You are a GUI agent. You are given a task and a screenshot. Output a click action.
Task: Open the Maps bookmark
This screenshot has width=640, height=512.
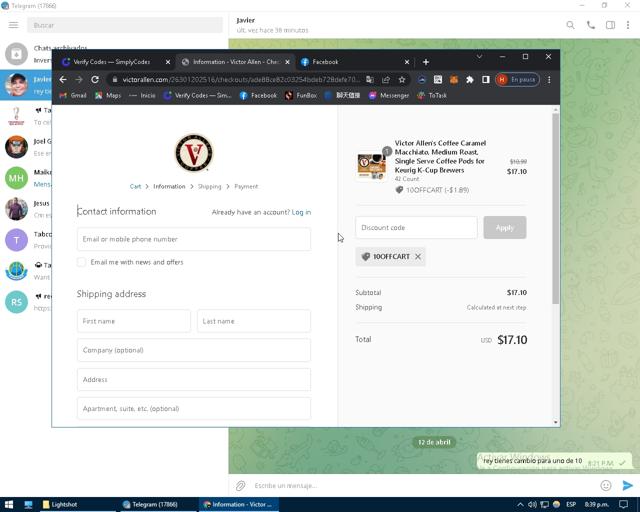[108, 96]
